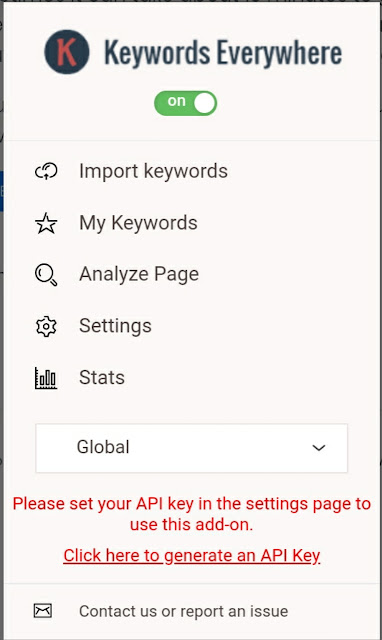Click 'Contact us or report an issue'

point(184,611)
